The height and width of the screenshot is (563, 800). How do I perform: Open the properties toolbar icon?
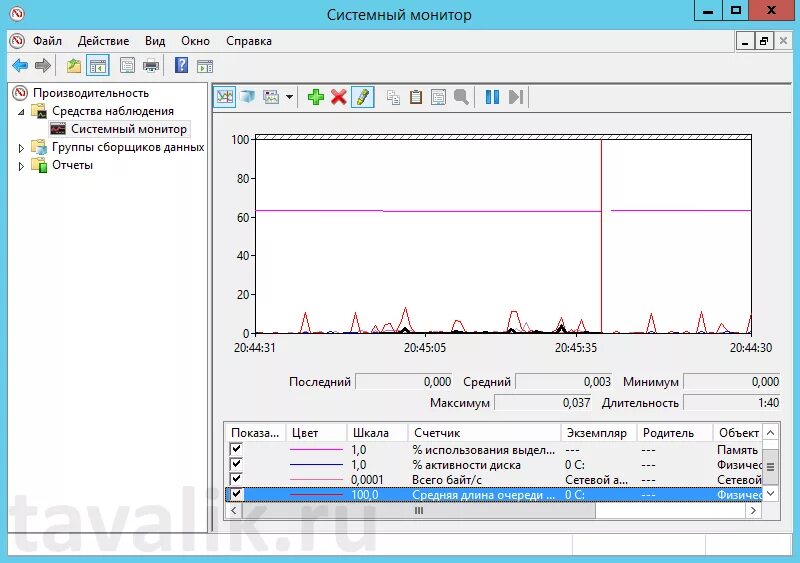pyautogui.click(x=127, y=66)
